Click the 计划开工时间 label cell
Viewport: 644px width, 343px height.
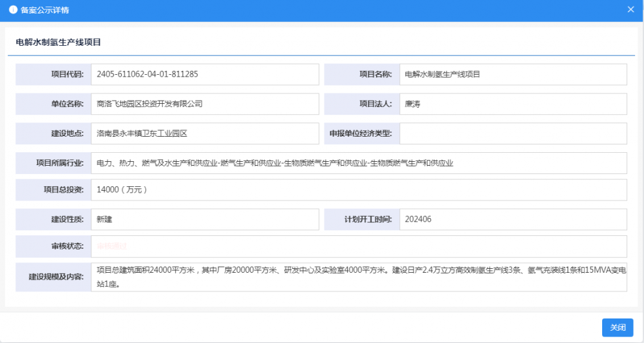click(362, 219)
